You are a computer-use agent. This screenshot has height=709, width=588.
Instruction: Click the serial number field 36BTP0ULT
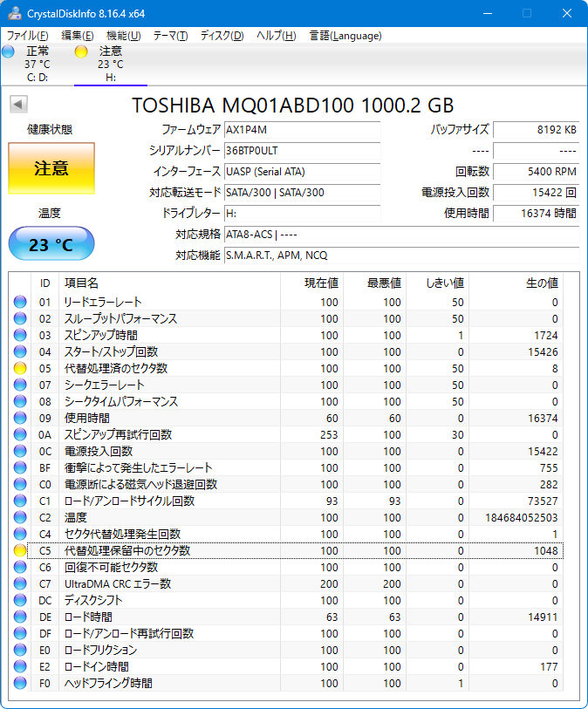302,151
